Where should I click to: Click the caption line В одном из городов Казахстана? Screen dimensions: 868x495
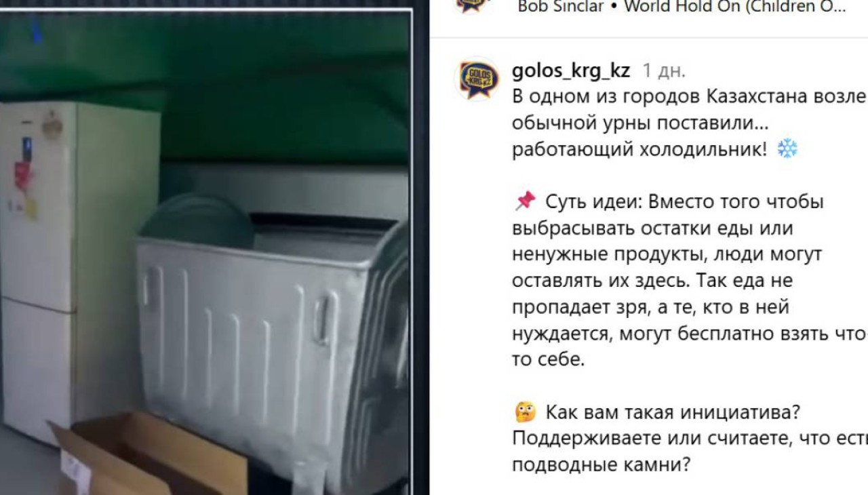[690, 96]
